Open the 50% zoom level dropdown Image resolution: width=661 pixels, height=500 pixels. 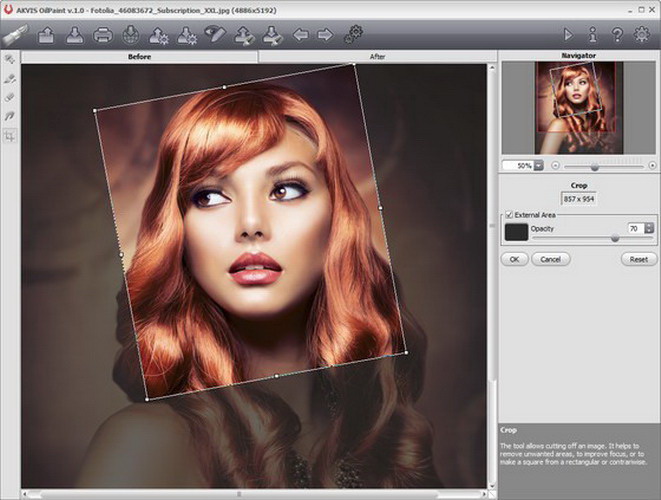pos(538,165)
